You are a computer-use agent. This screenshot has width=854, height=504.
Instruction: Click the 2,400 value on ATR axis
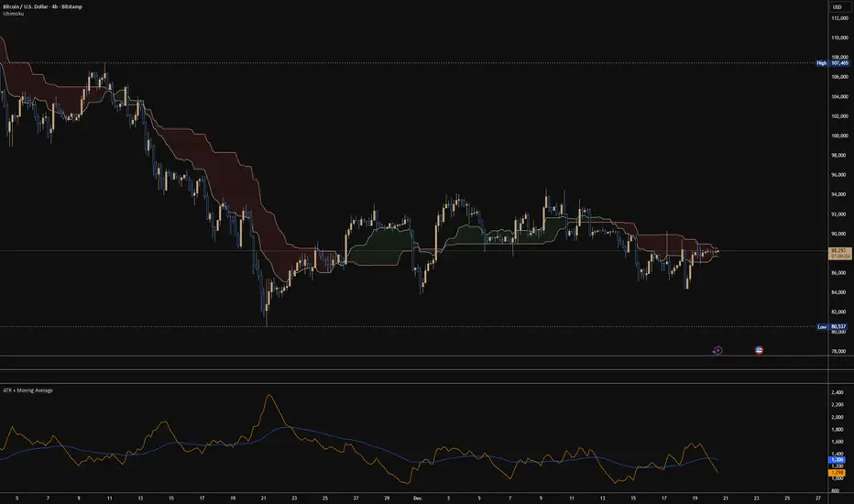pyautogui.click(x=838, y=392)
